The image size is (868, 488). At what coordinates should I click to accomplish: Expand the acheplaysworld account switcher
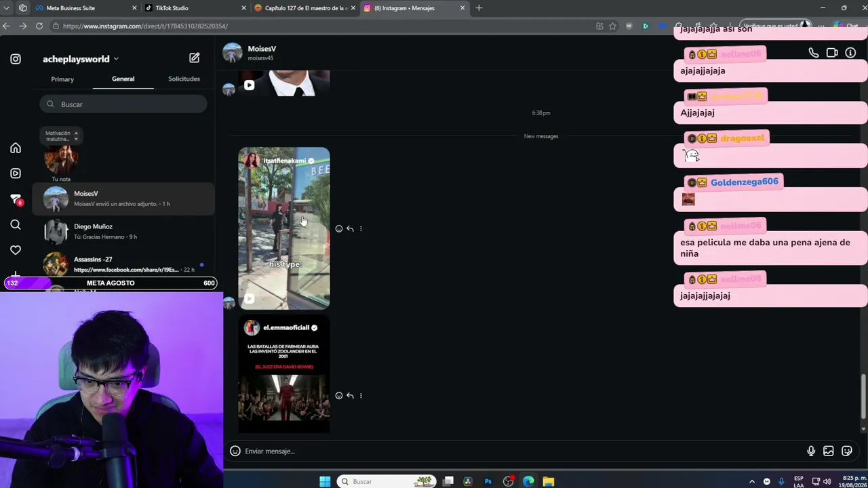pyautogui.click(x=81, y=59)
